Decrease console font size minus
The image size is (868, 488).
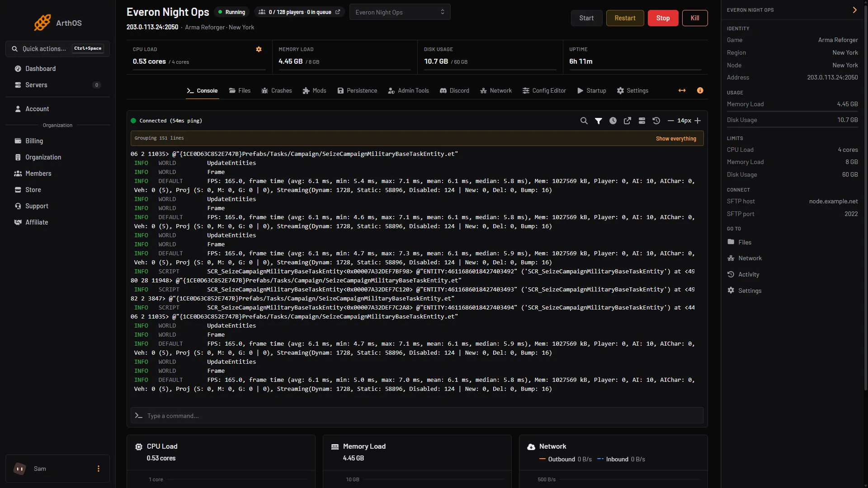[671, 121]
